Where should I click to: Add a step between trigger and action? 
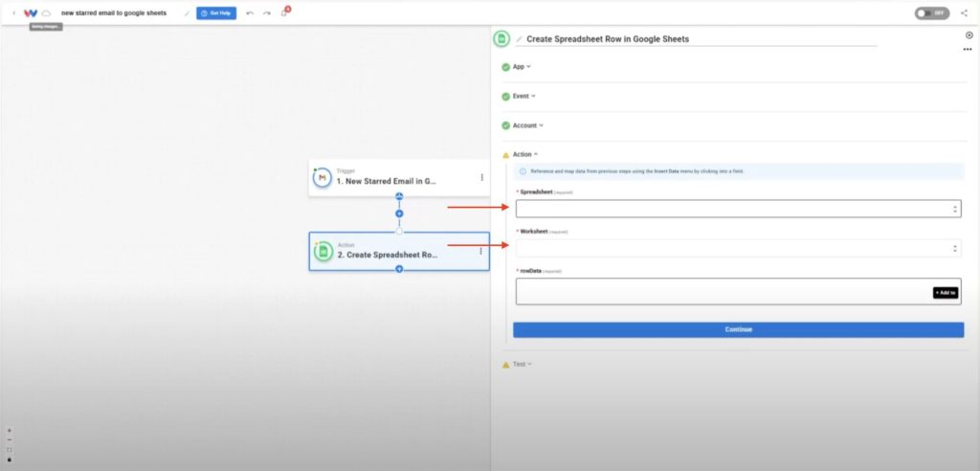point(399,213)
